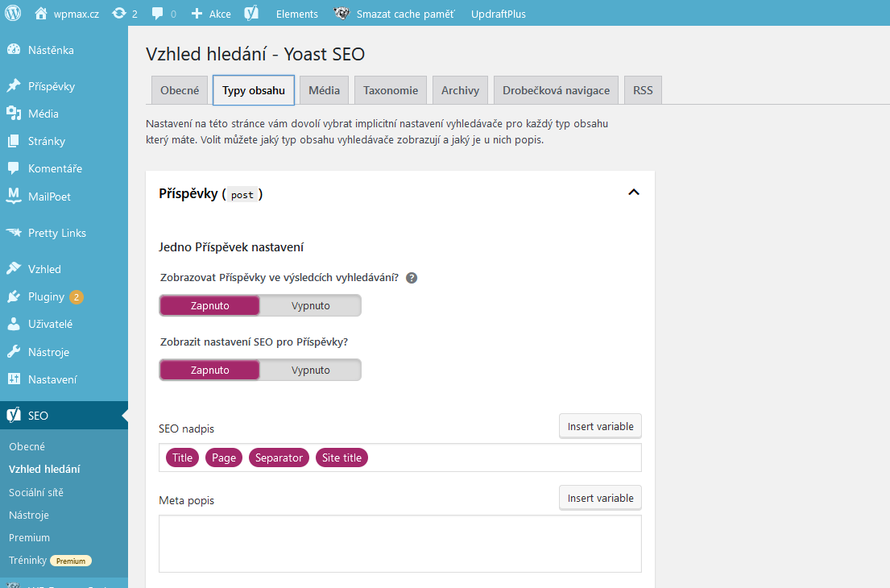
Task: Open Insert variable for Meta popis
Action: pos(600,498)
